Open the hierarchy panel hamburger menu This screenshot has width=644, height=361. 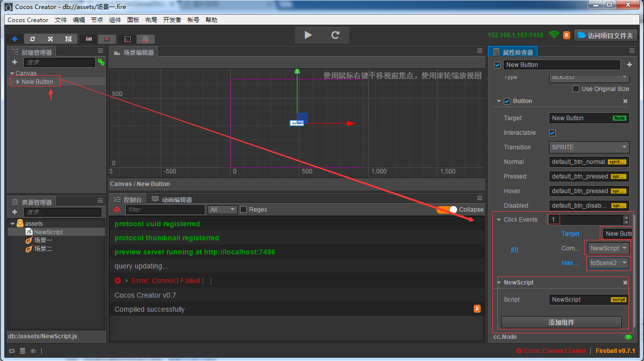(100, 51)
